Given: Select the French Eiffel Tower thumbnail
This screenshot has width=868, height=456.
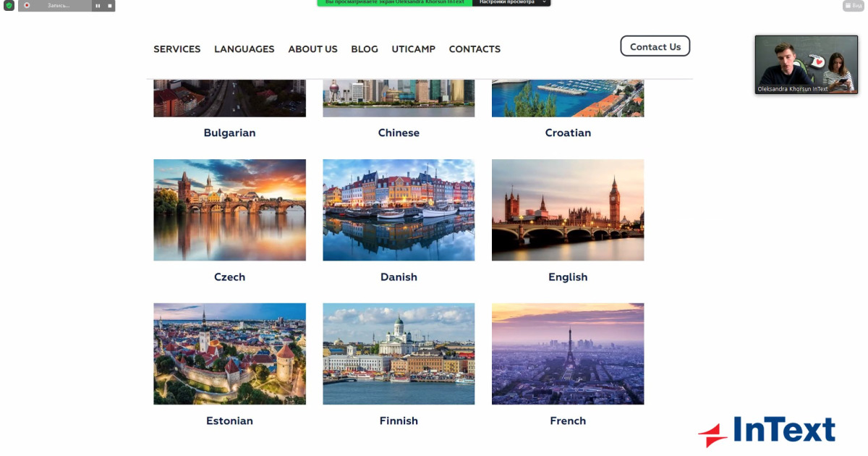Looking at the screenshot, I should (x=568, y=354).
